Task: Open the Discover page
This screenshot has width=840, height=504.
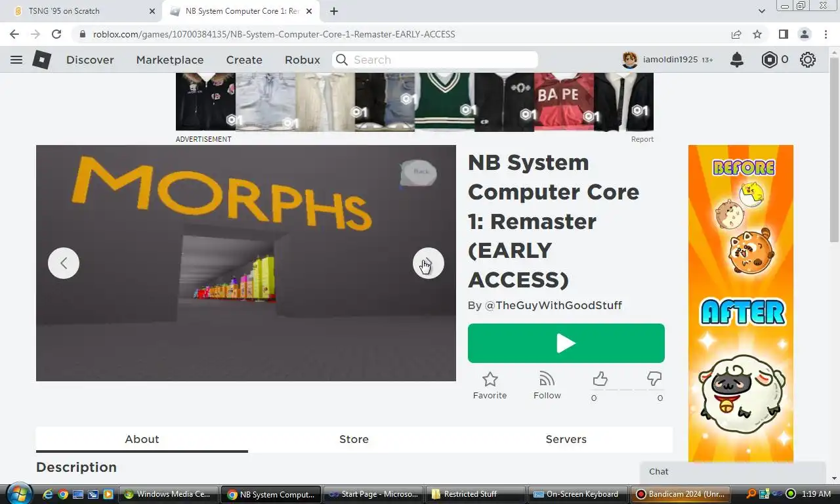Action: click(90, 60)
